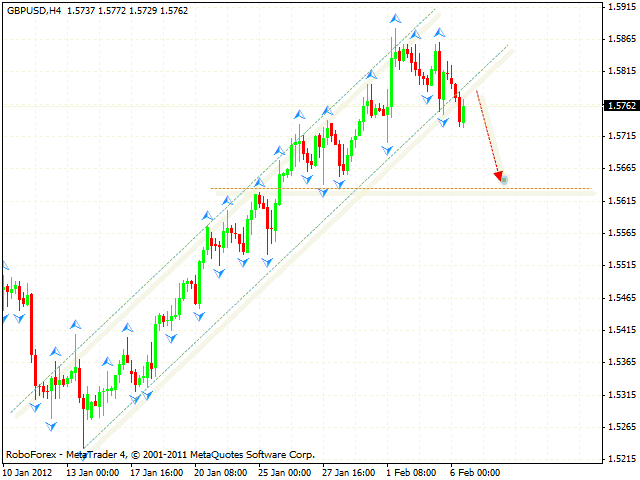Click the RoboForex MetaTrader 4 copyright text
Screen dimensions: 640x480
pos(160,454)
